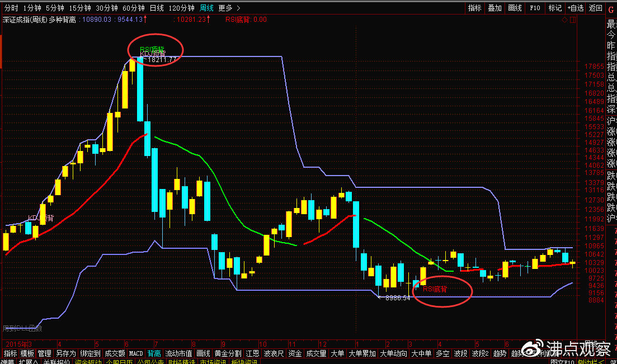Select the 60分钟 timeframe tab
The width and height of the screenshot is (617, 364).
tap(134, 8)
